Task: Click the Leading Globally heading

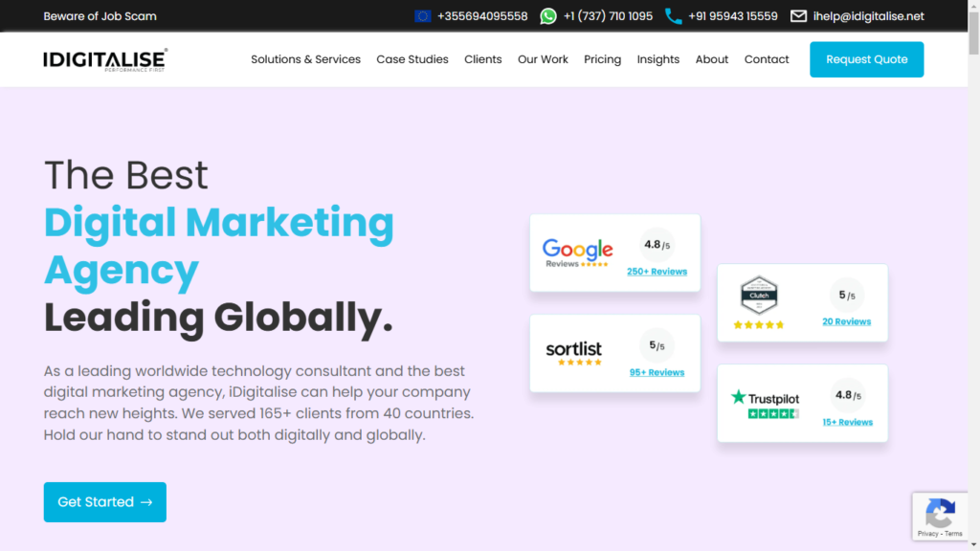Action: coord(218,317)
